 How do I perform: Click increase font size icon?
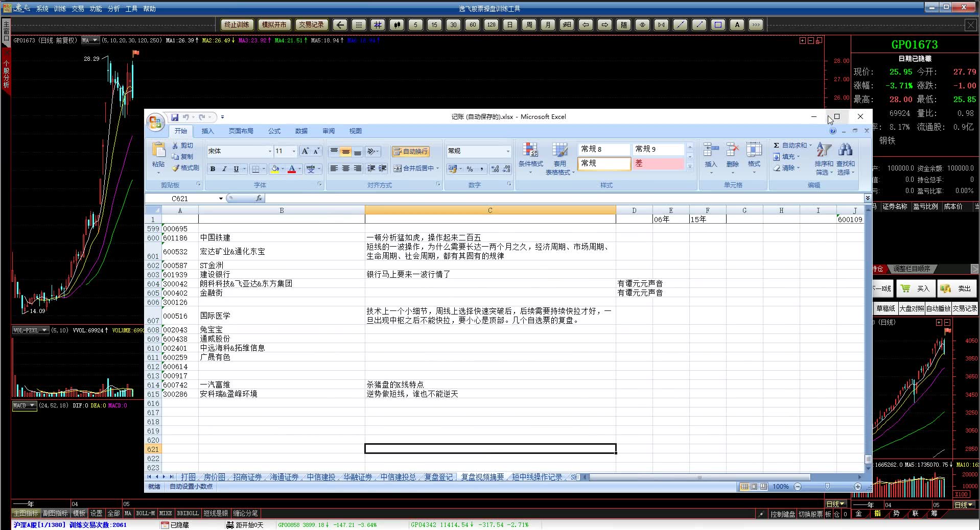pyautogui.click(x=305, y=151)
